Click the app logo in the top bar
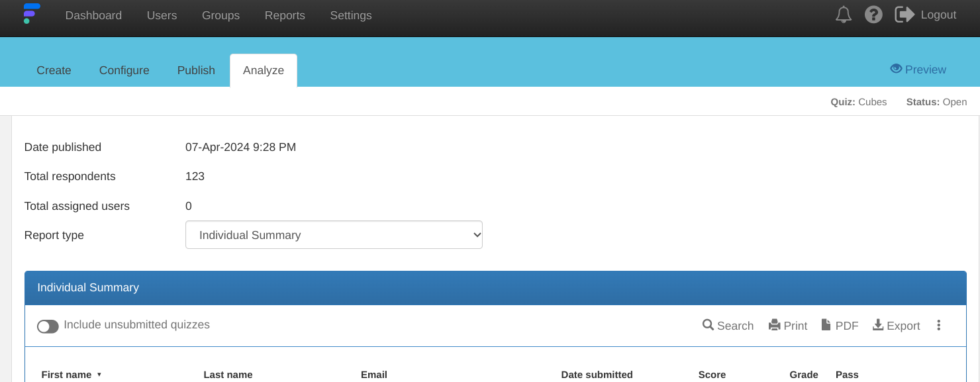 pos(31,14)
